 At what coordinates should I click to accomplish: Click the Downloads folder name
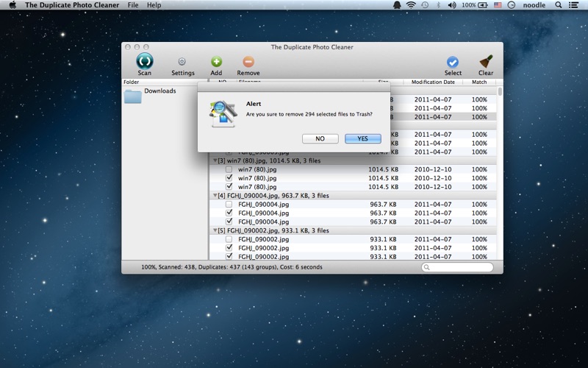pos(160,91)
